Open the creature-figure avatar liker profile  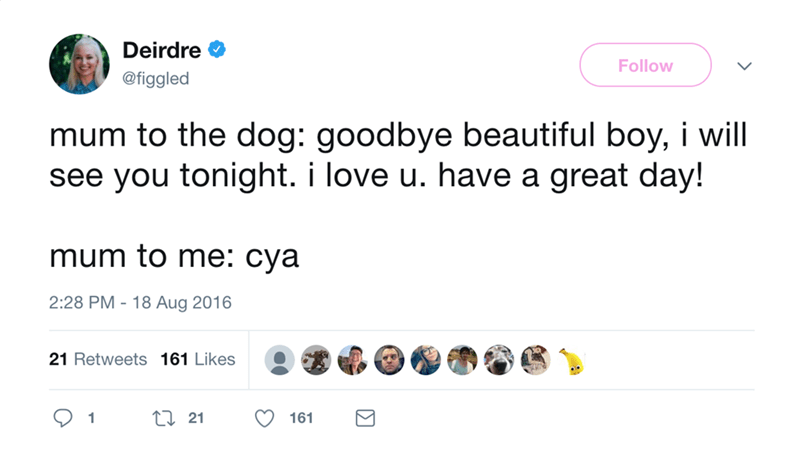tap(317, 360)
